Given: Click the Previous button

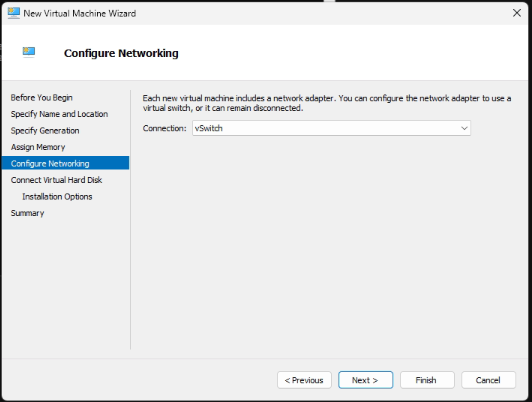Looking at the screenshot, I should click(304, 380).
